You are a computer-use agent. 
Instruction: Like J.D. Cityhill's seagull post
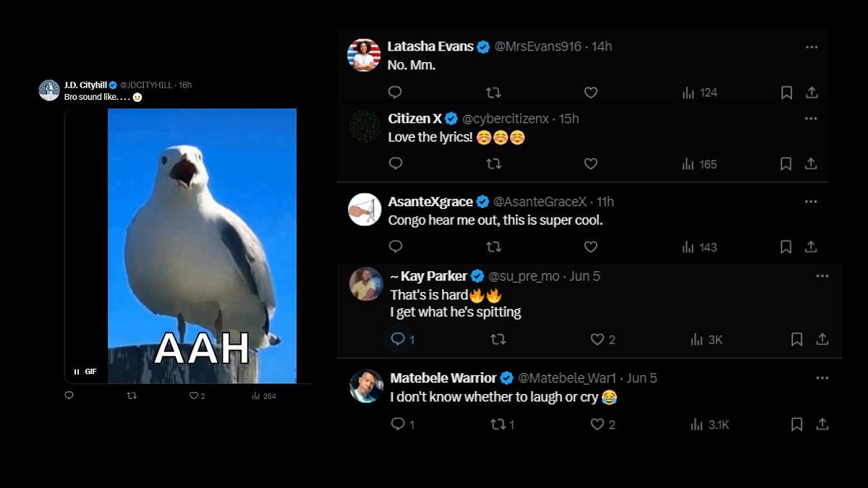(x=193, y=395)
